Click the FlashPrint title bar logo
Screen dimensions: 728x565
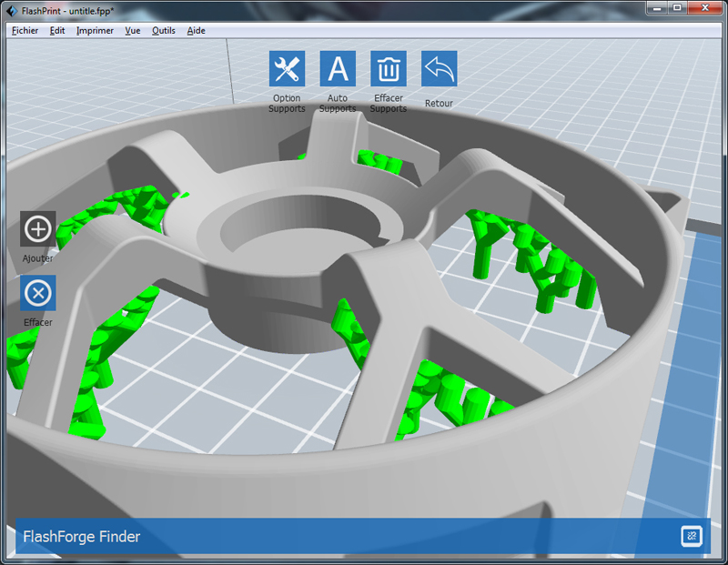(x=12, y=11)
